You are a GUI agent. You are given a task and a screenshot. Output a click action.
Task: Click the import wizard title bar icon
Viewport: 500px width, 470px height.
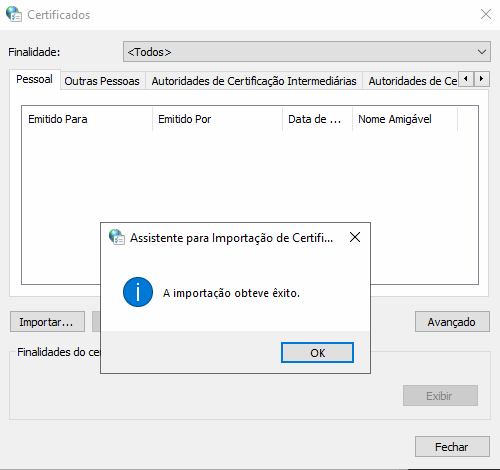pos(117,237)
